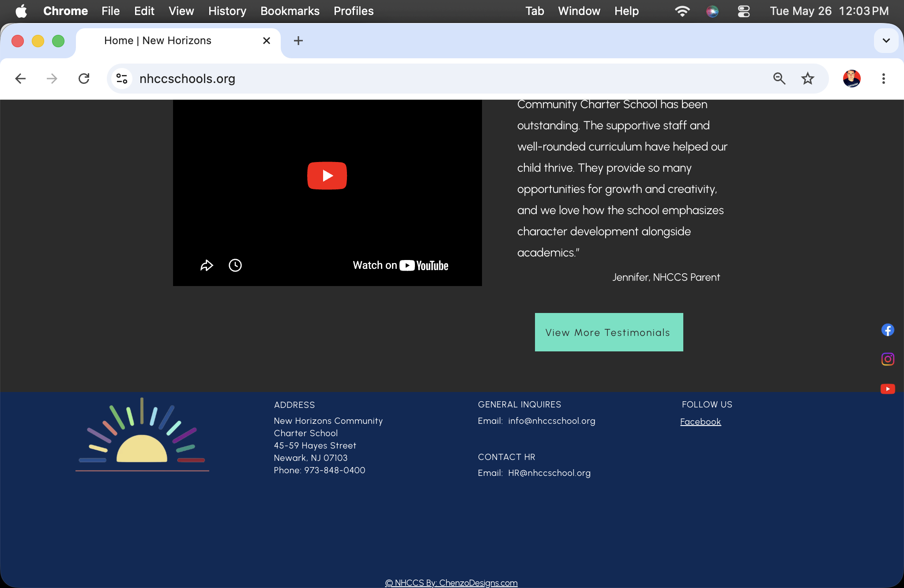The image size is (904, 588).
Task: Click the browser forward arrow
Action: pyautogui.click(x=52, y=79)
